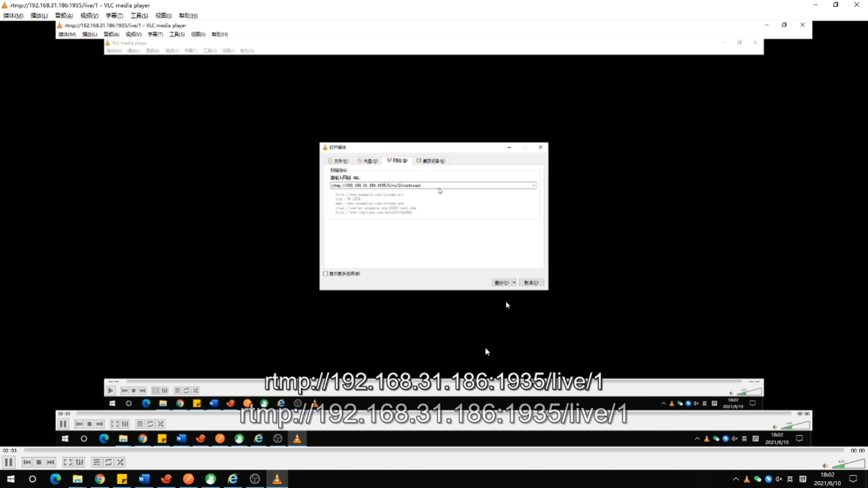The image size is (868, 488).
Task: Toggle fullscreen in the outer VLC controls
Action: click(67, 462)
